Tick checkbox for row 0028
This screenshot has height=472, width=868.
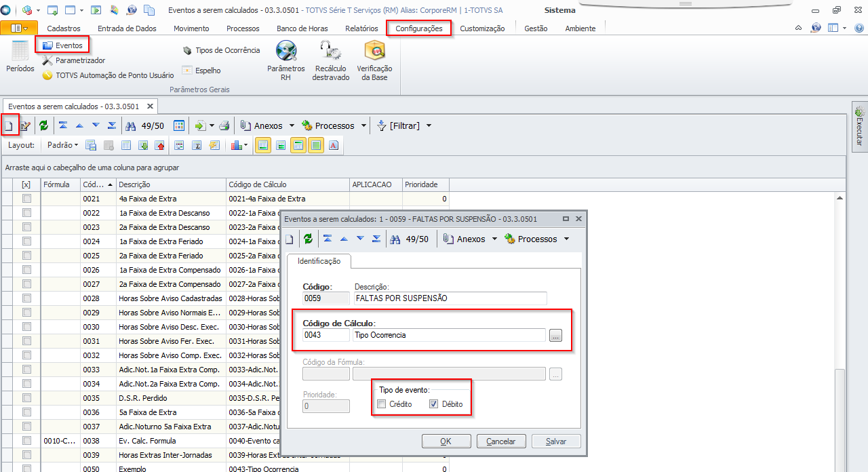26,298
